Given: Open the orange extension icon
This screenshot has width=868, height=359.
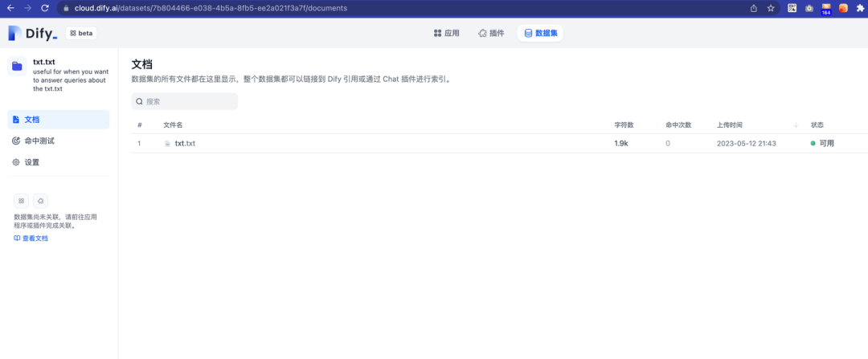Looking at the screenshot, I should [x=843, y=8].
